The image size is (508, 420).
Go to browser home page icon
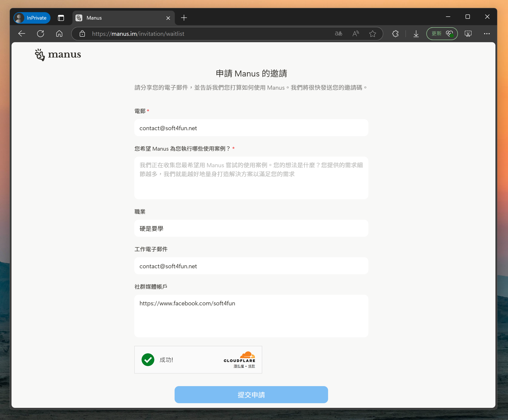pyautogui.click(x=59, y=34)
